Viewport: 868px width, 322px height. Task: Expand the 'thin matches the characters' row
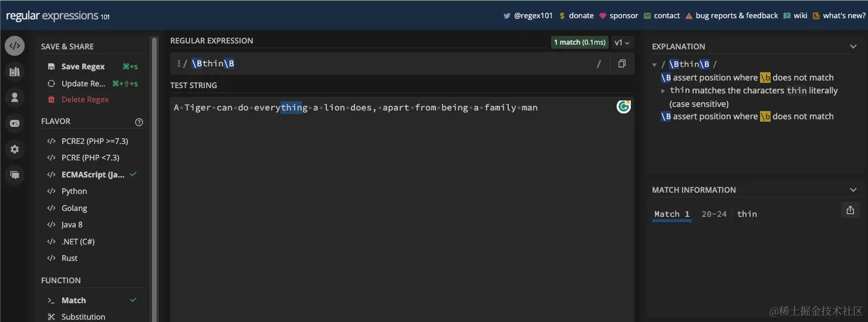[x=663, y=90]
